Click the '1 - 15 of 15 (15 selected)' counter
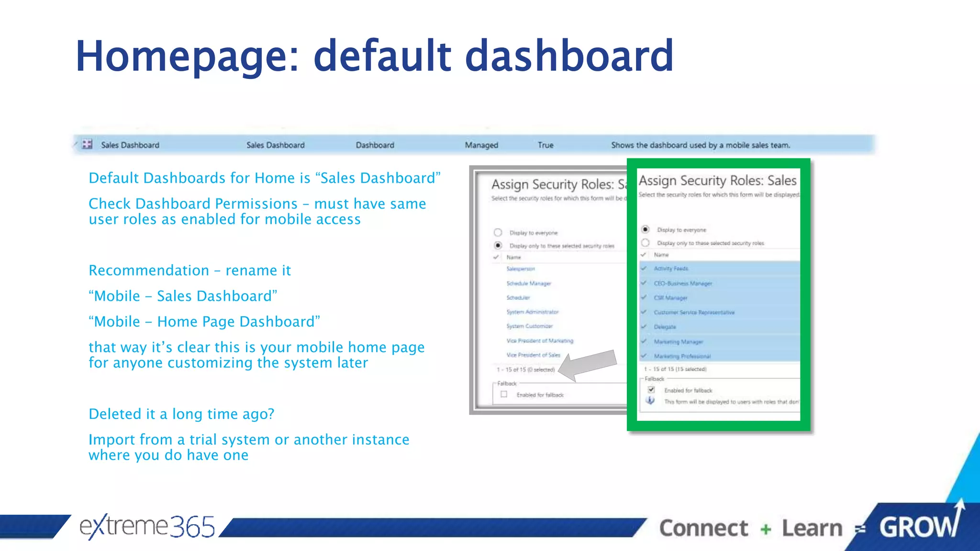This screenshot has width=980, height=551. [675, 369]
